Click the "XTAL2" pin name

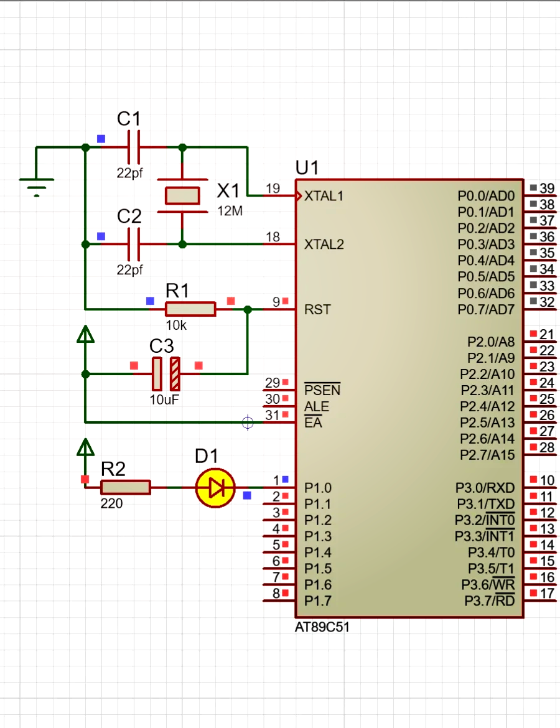coord(324,244)
